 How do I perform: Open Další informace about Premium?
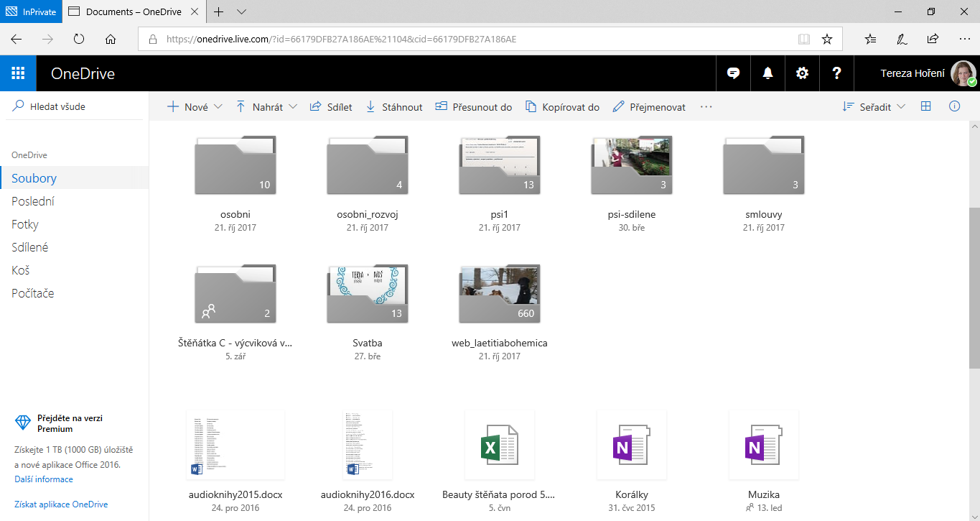coord(43,479)
